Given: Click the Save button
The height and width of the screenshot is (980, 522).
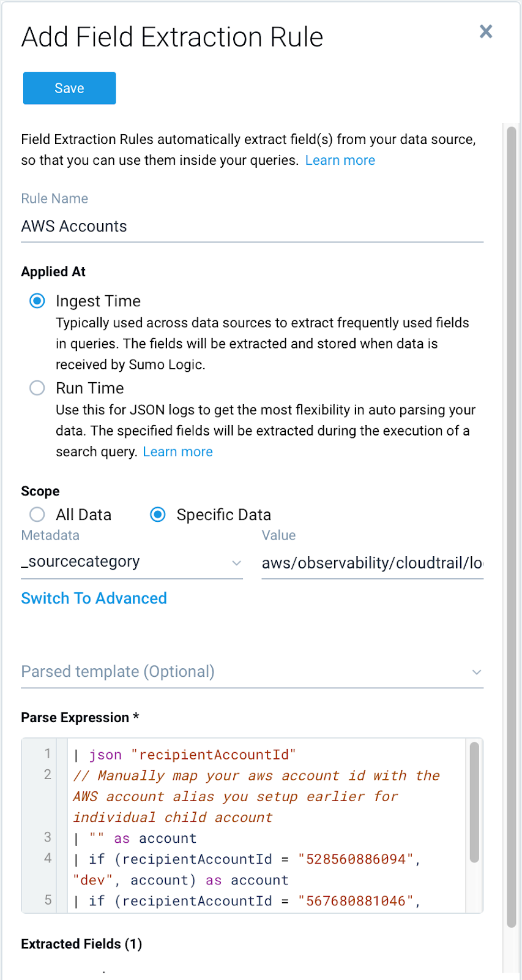Looking at the screenshot, I should 69,88.
